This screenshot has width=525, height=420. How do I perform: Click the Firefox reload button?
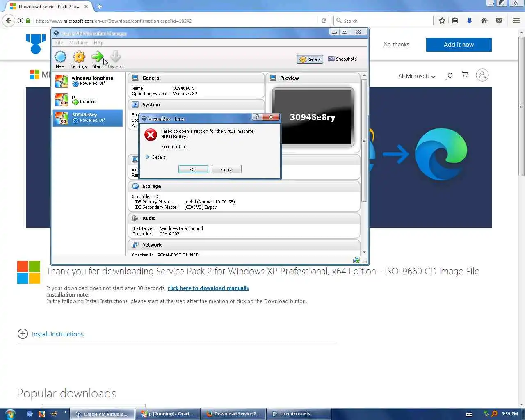click(x=324, y=21)
